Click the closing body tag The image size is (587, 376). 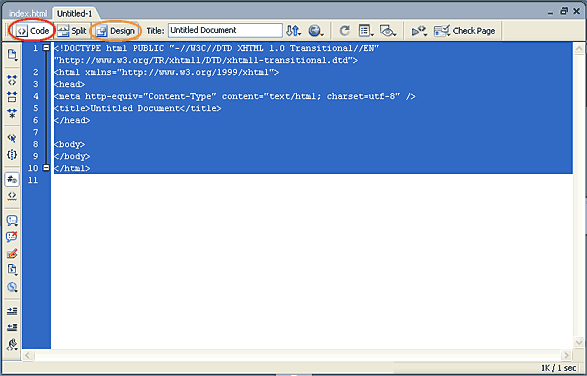(x=72, y=156)
